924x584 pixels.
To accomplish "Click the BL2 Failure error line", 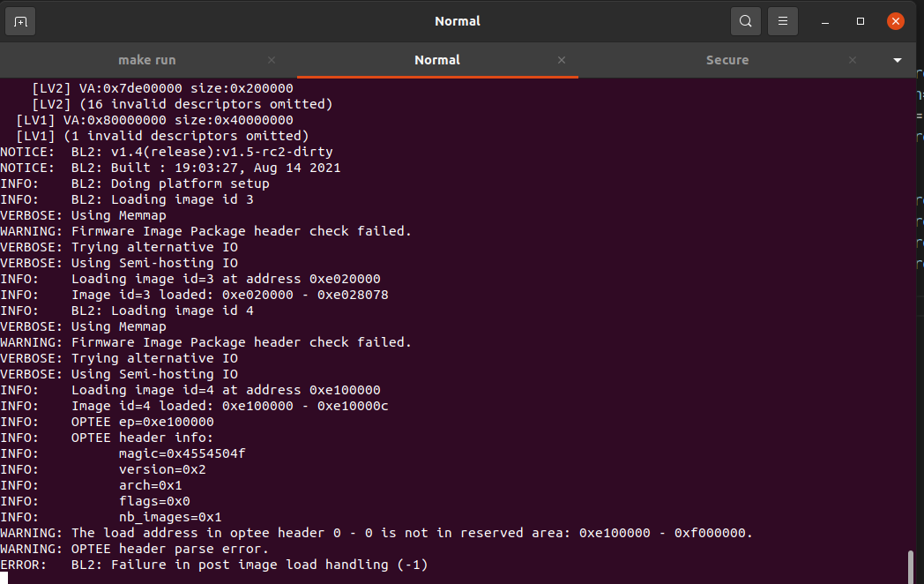I will [x=213, y=565].
